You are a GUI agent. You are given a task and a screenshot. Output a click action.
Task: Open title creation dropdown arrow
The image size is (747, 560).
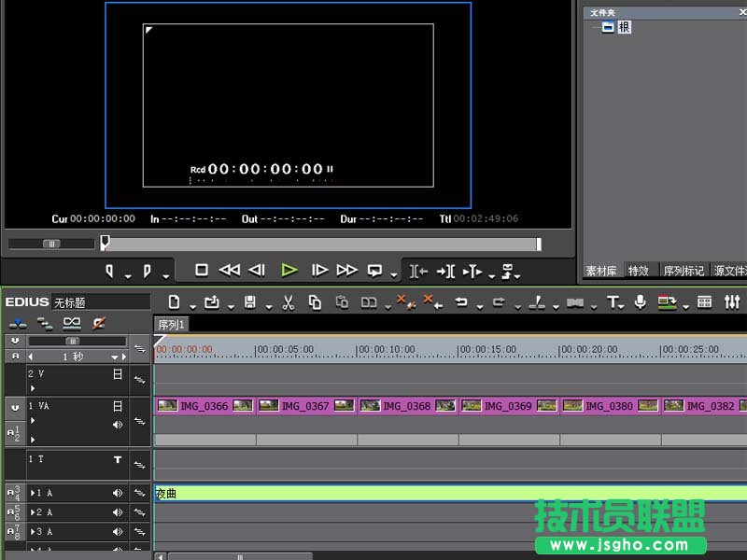(621, 307)
